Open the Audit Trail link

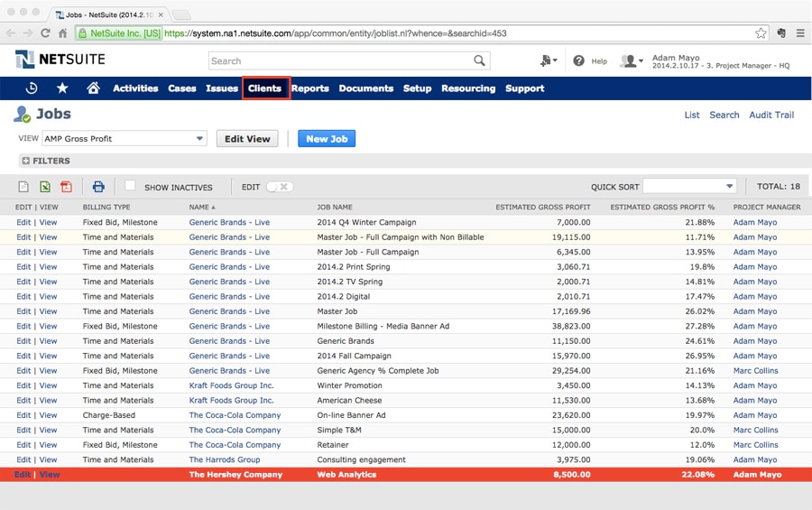[771, 115]
